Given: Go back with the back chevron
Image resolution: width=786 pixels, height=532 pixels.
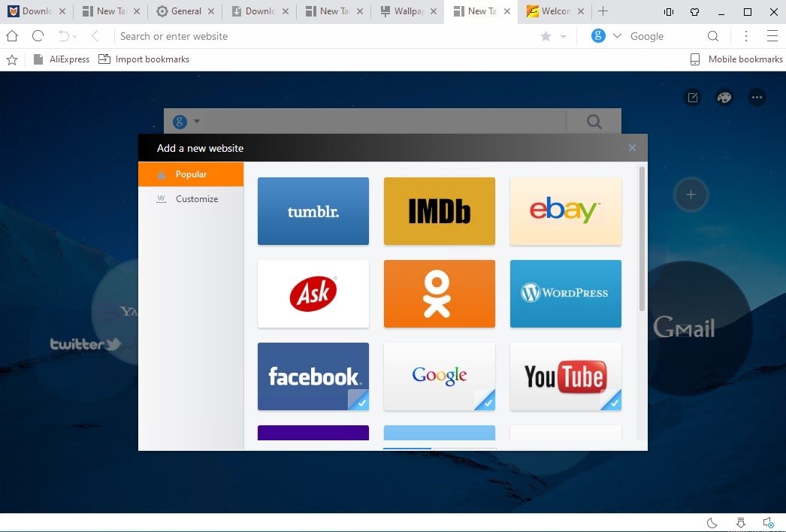Looking at the screenshot, I should click(94, 36).
